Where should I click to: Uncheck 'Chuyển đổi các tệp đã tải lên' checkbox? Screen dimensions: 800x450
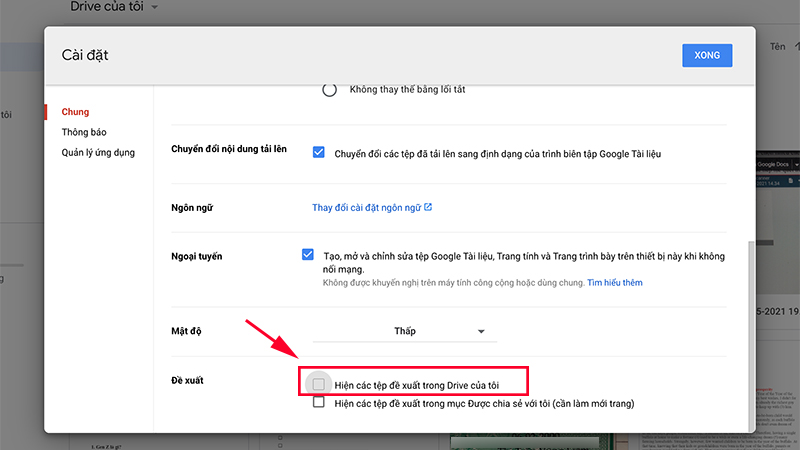coord(318,153)
